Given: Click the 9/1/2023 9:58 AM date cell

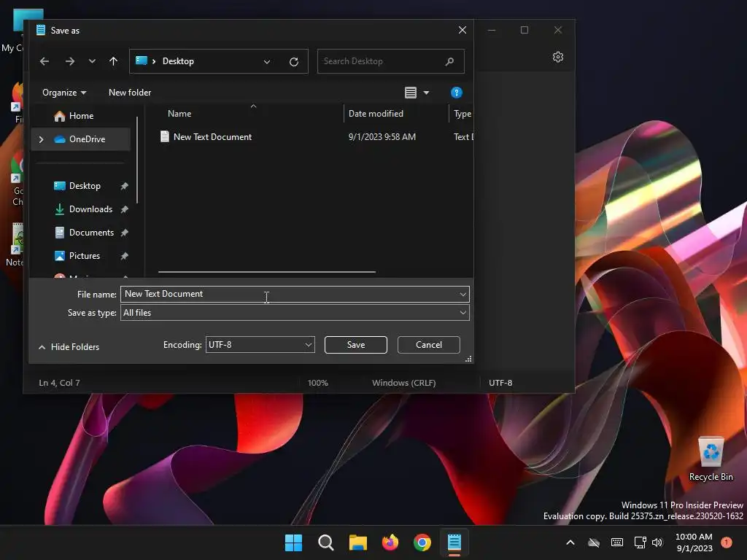Looking at the screenshot, I should coord(382,136).
